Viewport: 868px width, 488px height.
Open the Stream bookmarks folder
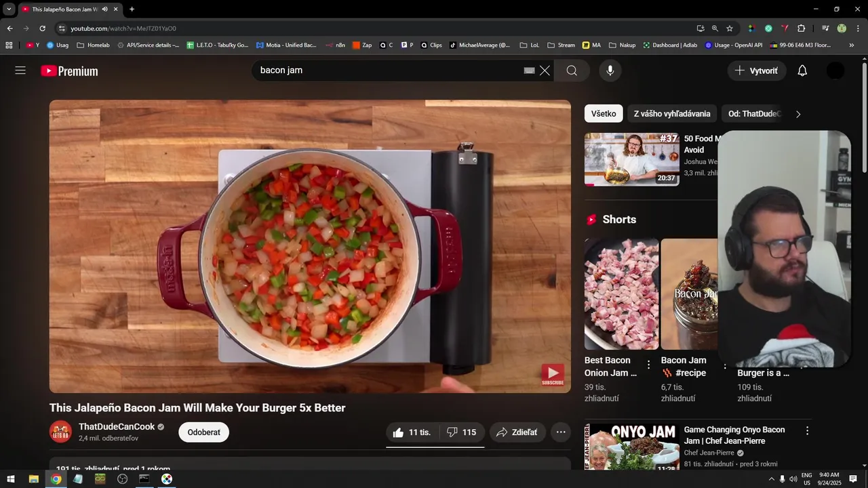561,45
